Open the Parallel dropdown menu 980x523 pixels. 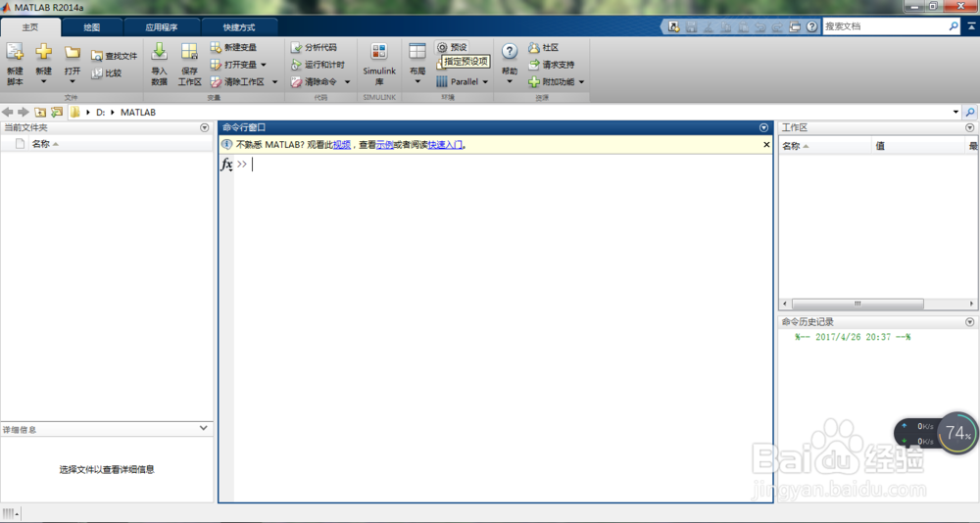click(x=485, y=82)
